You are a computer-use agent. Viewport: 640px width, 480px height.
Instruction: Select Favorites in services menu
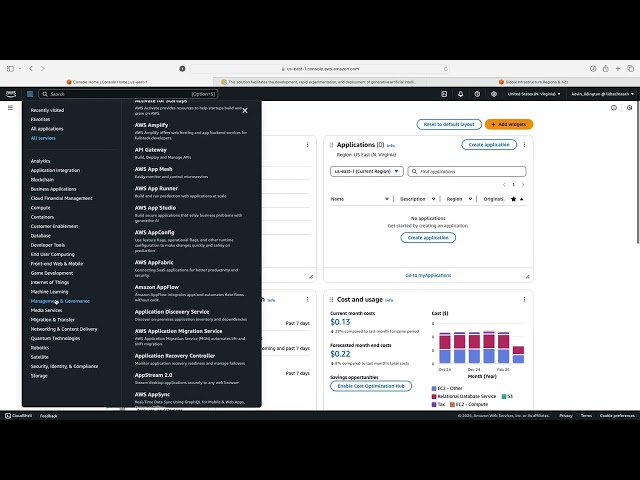(40, 120)
